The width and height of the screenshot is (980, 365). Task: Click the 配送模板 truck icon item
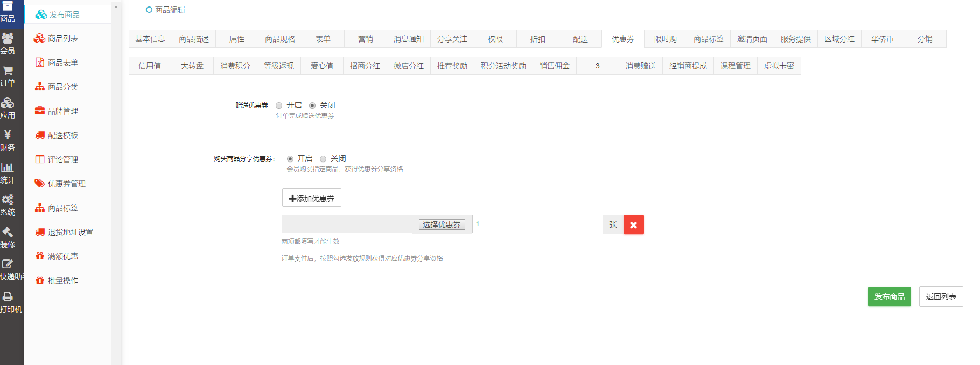coord(40,135)
